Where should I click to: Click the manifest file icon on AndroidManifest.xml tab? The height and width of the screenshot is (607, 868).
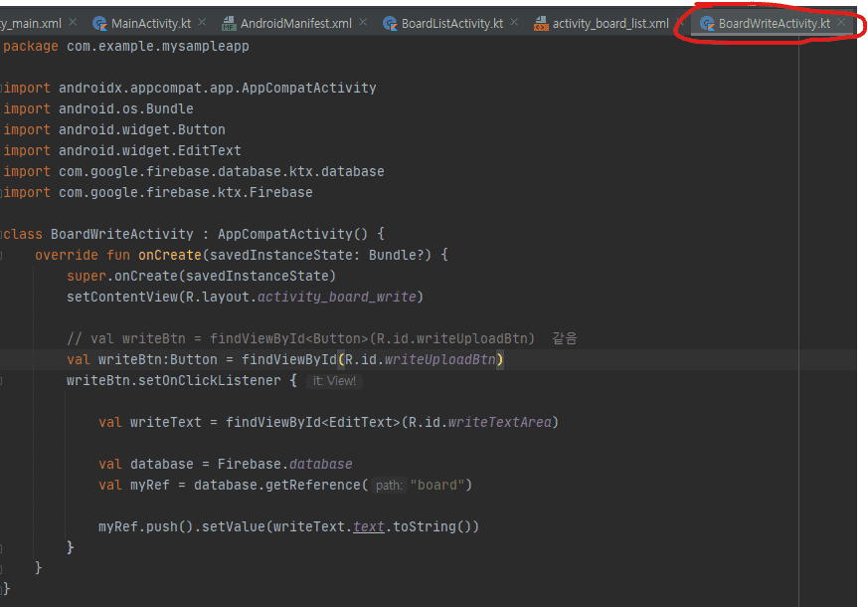[x=229, y=23]
